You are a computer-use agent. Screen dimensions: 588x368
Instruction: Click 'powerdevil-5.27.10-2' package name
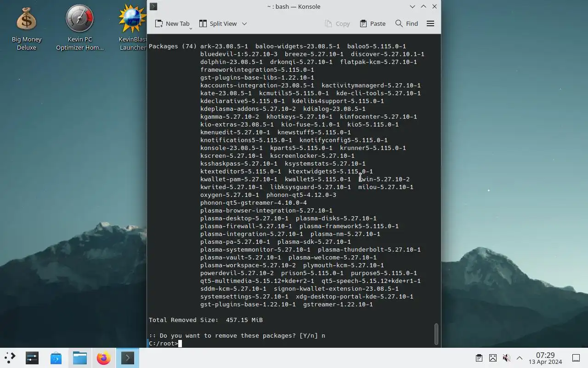[x=237, y=273]
